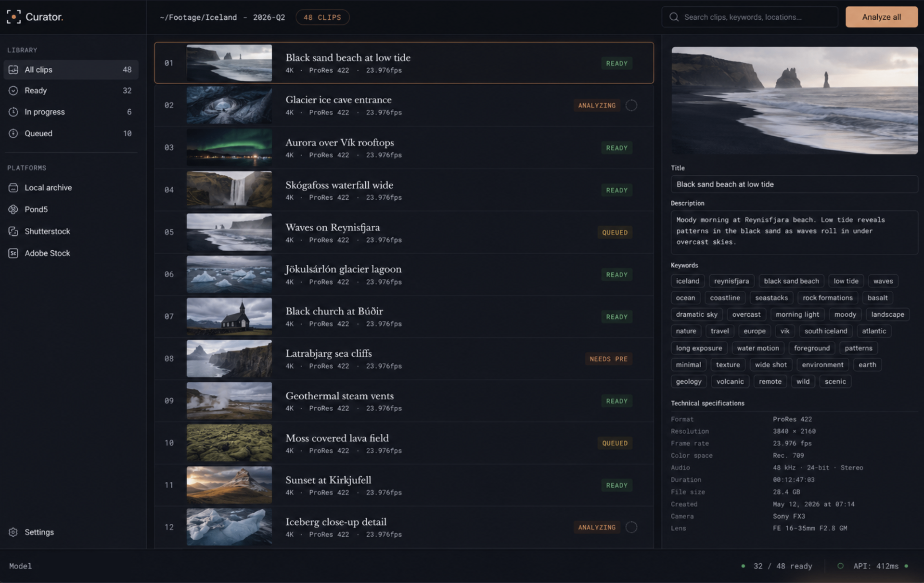Click the NEEDS PRE status badge
This screenshot has width=924, height=583.
(x=608, y=359)
